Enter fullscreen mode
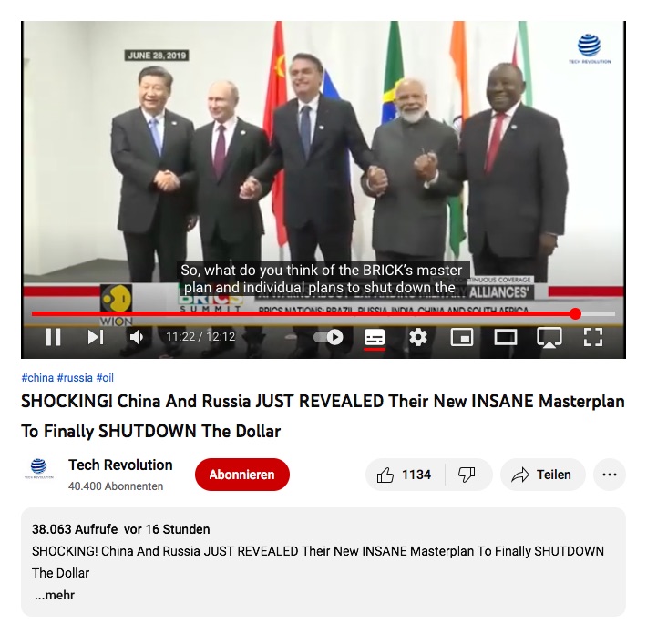The width and height of the screenshot is (647, 644). pos(593,337)
